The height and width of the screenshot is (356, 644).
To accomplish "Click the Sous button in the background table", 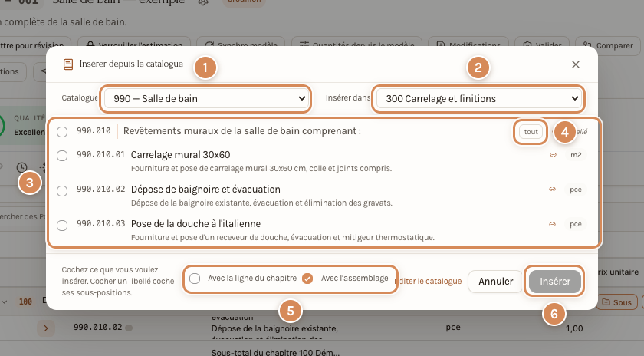I will pyautogui.click(x=616, y=302).
